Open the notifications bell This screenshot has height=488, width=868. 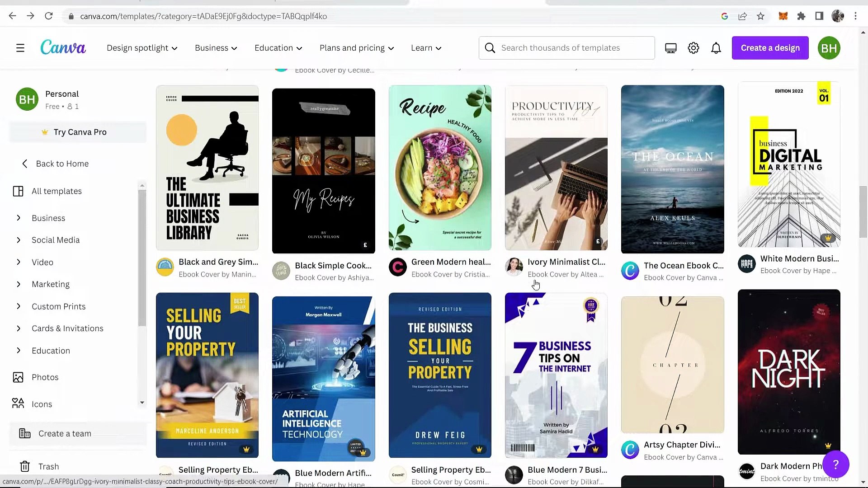(716, 47)
